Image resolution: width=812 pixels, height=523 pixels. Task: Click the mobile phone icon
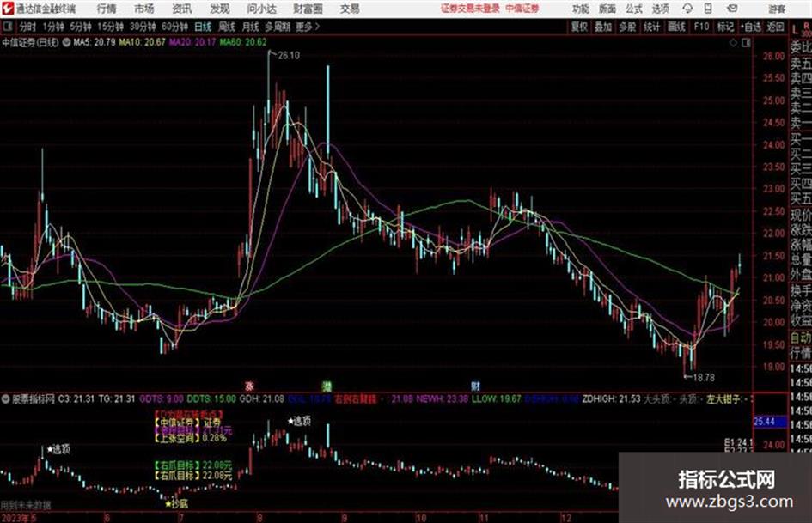[x=708, y=9]
